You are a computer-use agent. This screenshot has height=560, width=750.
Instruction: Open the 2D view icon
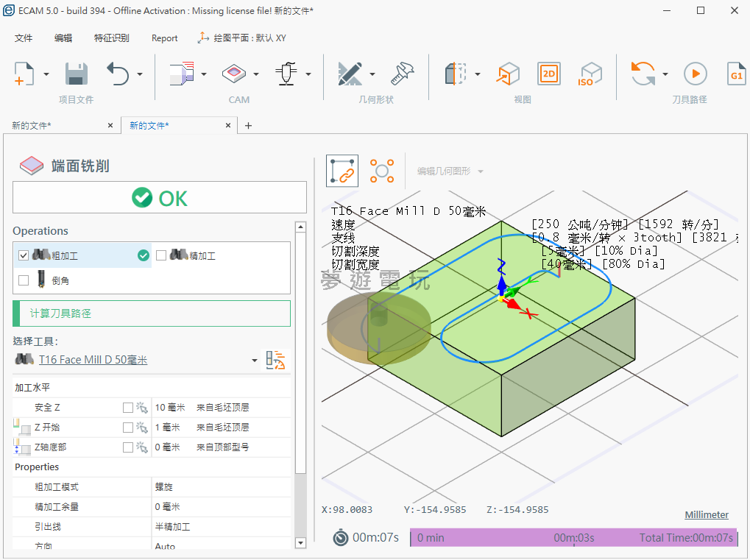tap(548, 74)
